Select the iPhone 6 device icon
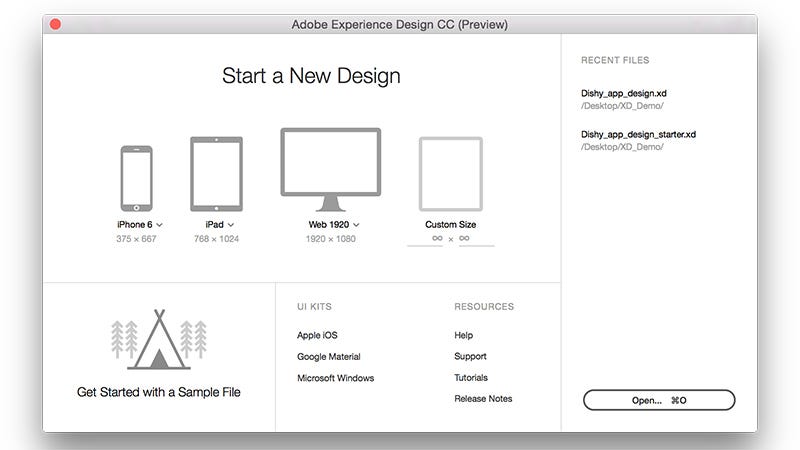 pos(136,179)
